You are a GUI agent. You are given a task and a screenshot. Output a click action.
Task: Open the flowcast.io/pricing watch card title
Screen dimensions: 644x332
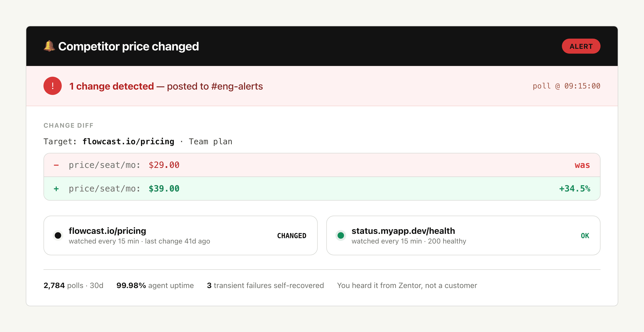click(x=107, y=231)
